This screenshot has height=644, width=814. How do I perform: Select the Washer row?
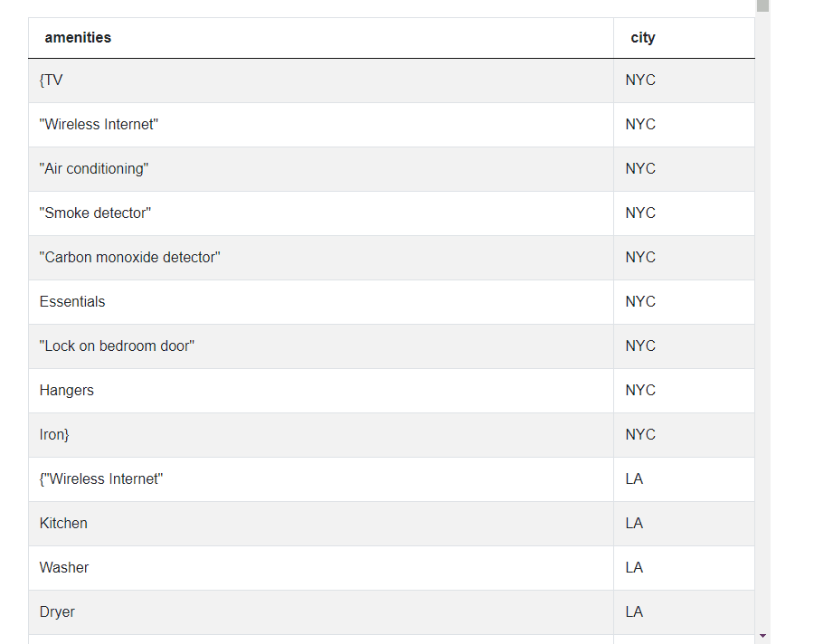pos(64,567)
